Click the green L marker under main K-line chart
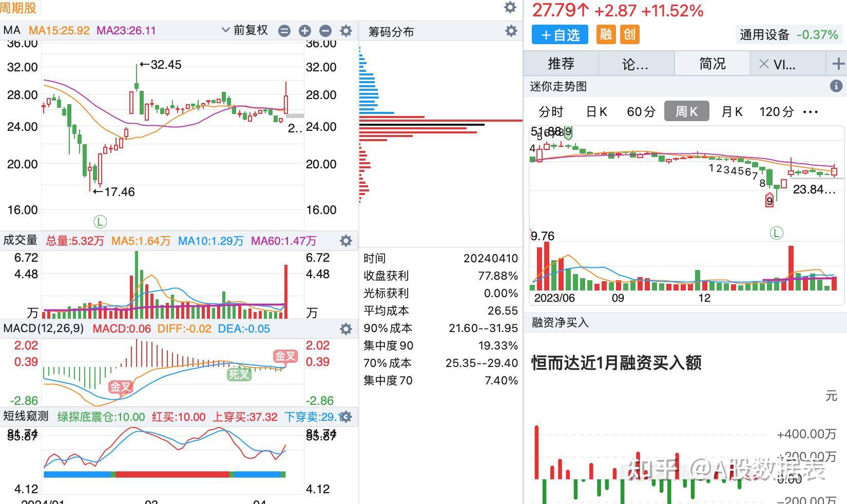The height and width of the screenshot is (504, 847). [x=100, y=222]
